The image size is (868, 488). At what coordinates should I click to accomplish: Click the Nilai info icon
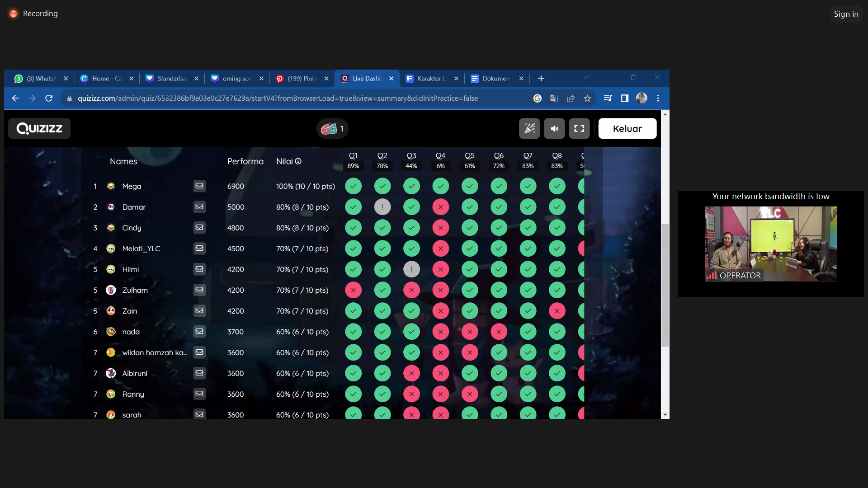pos(298,161)
